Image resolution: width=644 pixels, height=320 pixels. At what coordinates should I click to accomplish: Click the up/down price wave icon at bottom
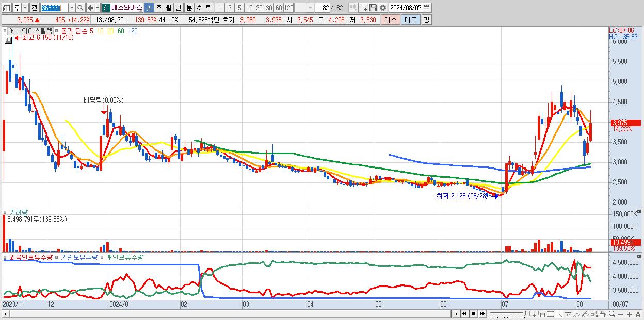(x=576, y=314)
